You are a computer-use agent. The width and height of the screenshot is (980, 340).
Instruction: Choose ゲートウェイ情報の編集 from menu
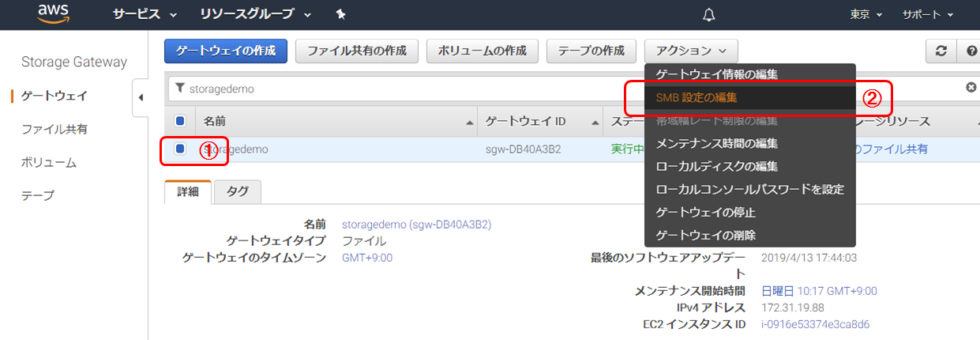coord(750,74)
